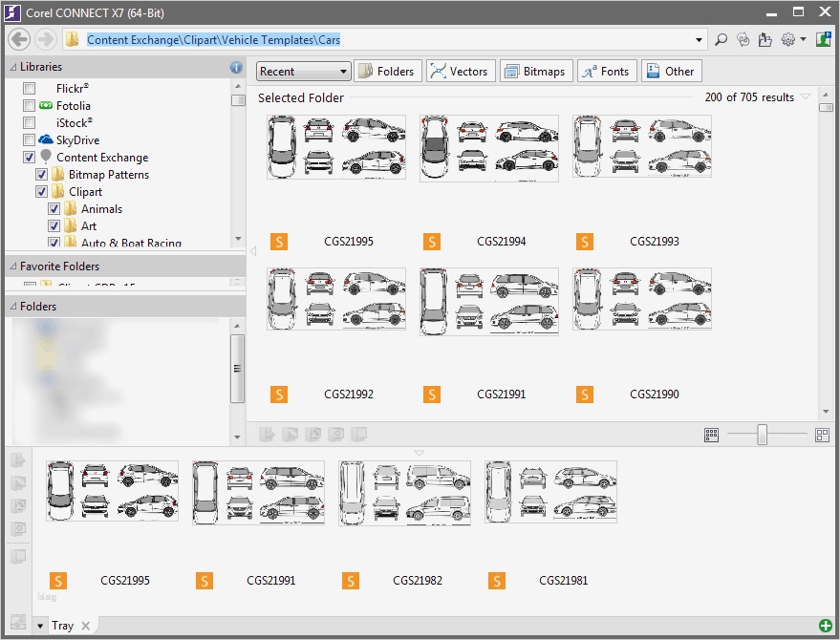Screen dimensions: 840x640
Task: Select the CGS21981 thumbnail in the tray
Action: click(550, 492)
